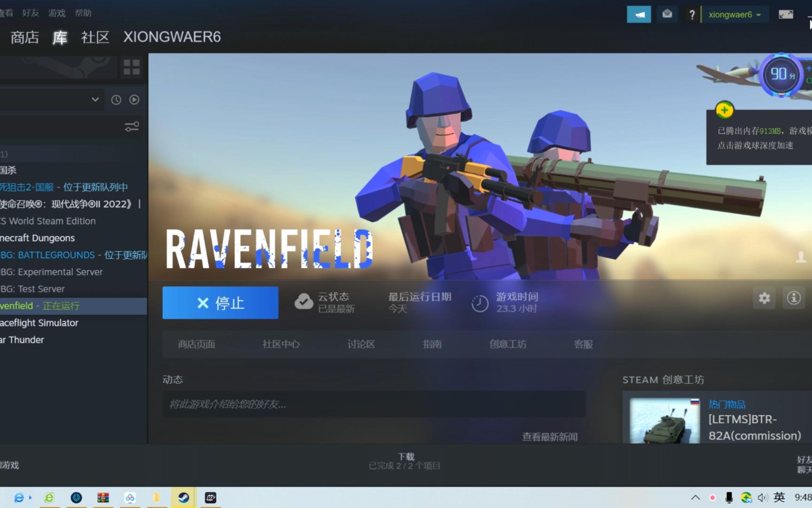
Task: Open Steam announcements via megaphone icon
Action: (x=639, y=14)
